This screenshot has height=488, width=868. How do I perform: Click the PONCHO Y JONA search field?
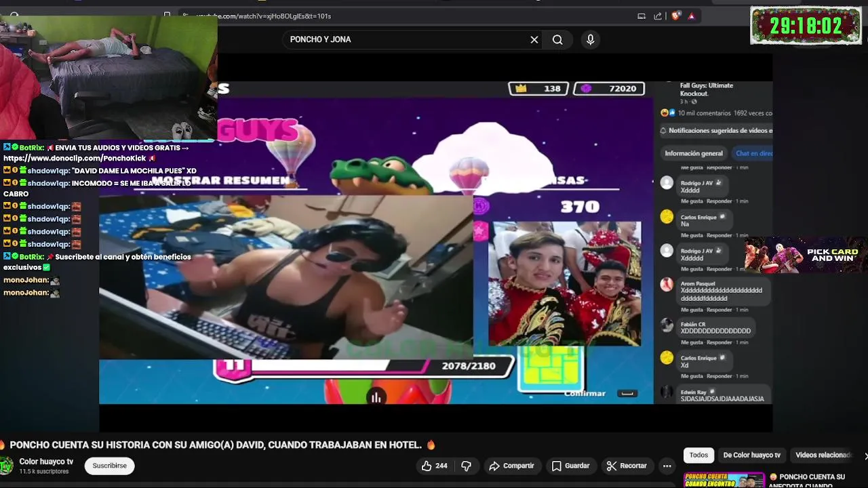click(x=407, y=39)
